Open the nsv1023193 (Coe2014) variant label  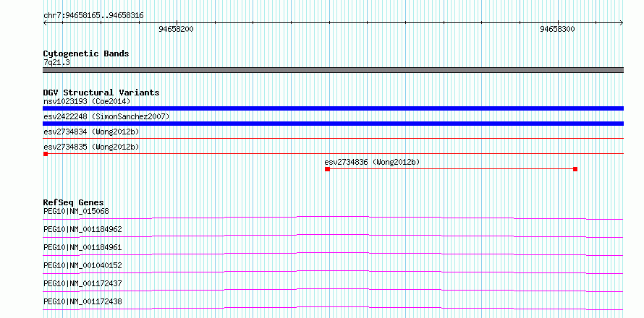(x=87, y=101)
